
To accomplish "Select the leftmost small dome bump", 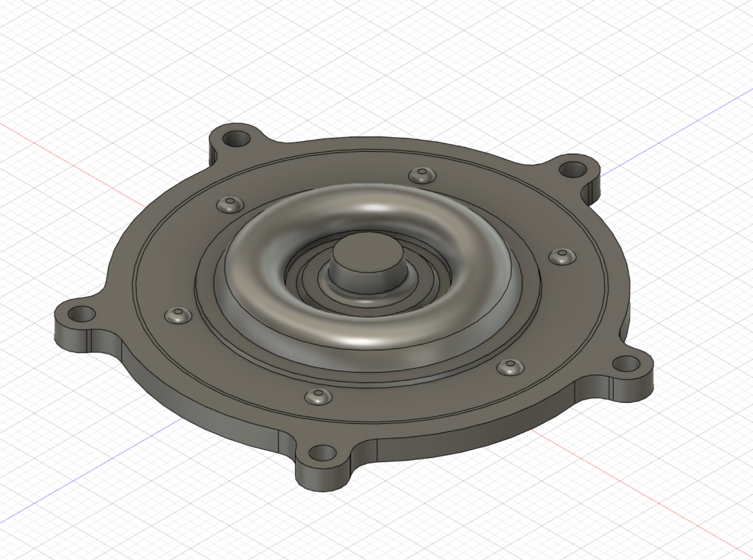I will click(x=178, y=315).
